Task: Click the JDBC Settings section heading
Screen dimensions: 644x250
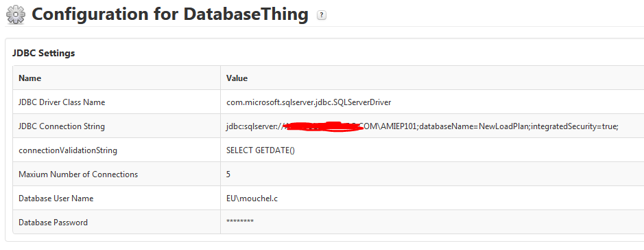Action: [x=43, y=53]
